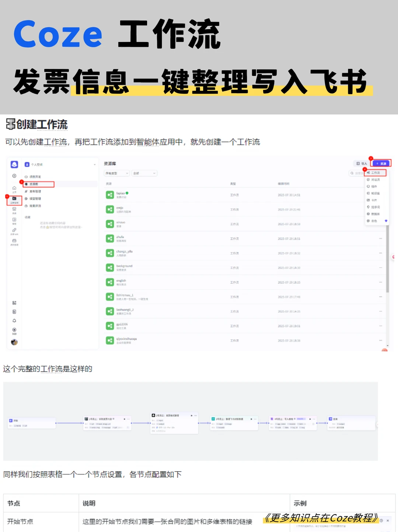Click the zhufu workflow green icon
Image resolution: width=398 pixels, height=532 pixels.
click(x=110, y=239)
